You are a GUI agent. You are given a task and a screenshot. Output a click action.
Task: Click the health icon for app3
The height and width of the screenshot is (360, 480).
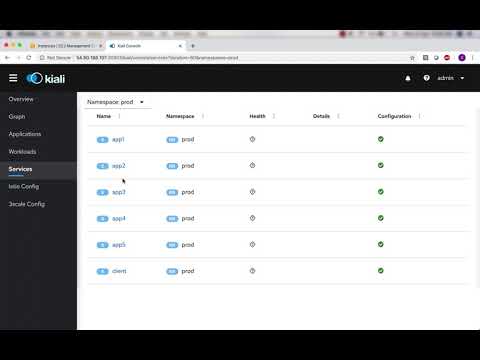tap(252, 192)
